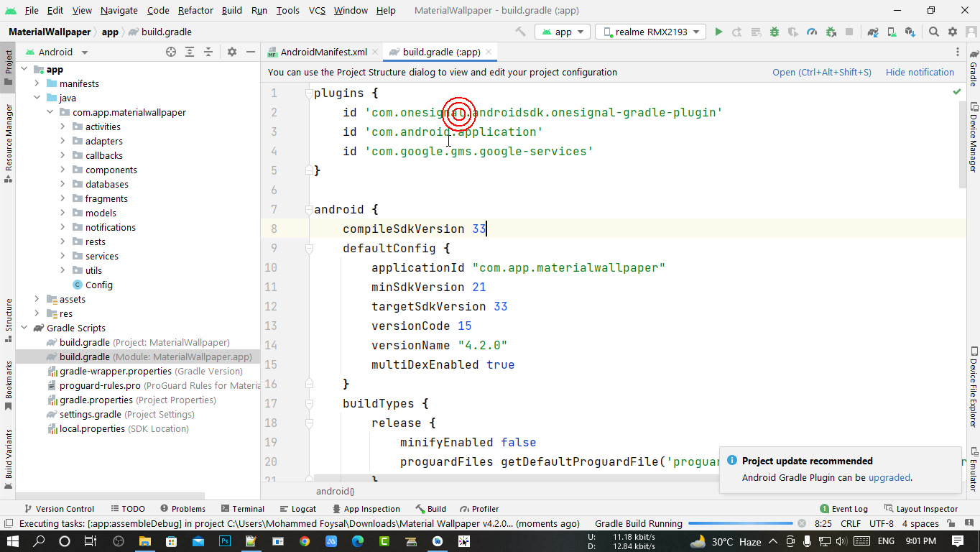Open the Layout Inspector button
The height and width of the screenshot is (552, 980).
[x=921, y=508]
